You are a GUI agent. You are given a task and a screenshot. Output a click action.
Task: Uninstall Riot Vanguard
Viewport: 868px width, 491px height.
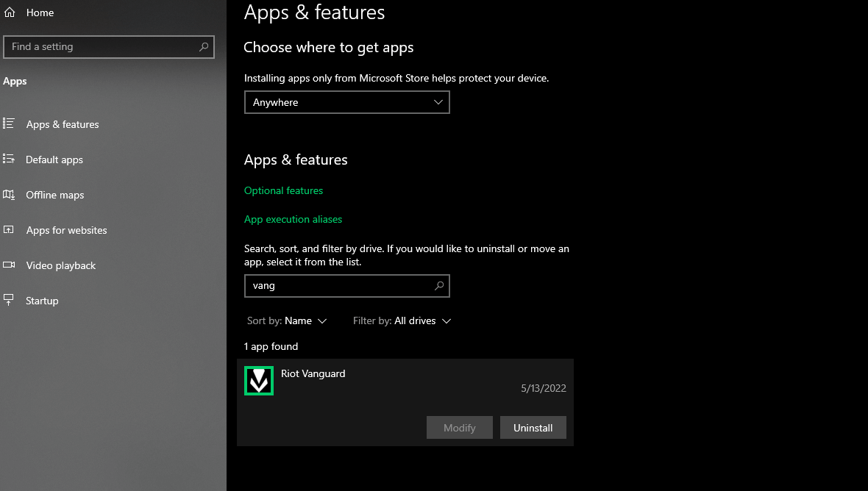point(533,428)
